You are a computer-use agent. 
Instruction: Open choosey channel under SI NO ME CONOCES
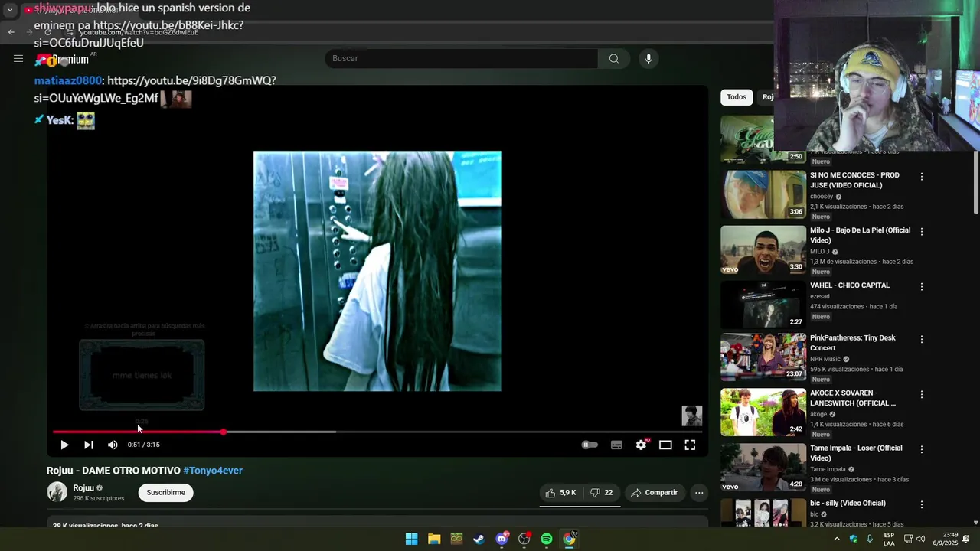(822, 197)
